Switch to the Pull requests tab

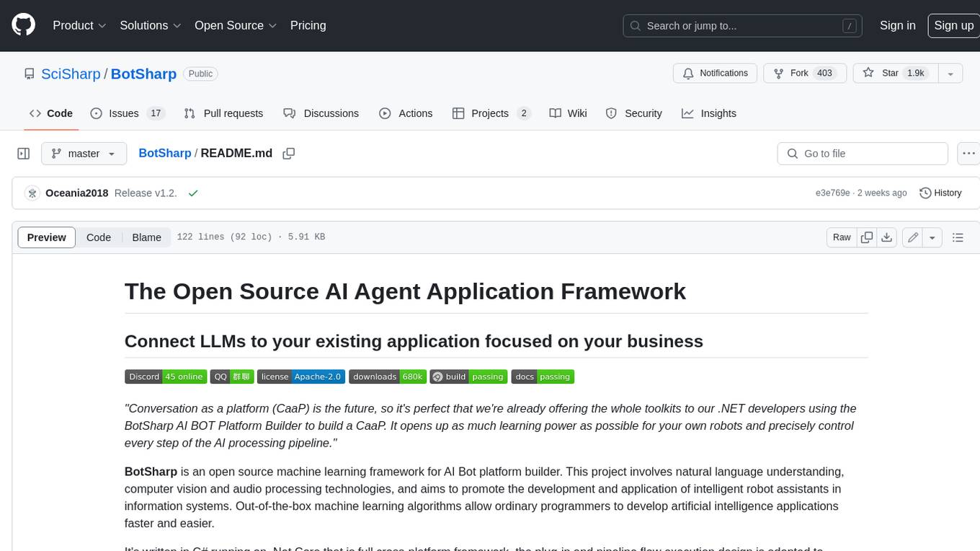(x=223, y=113)
